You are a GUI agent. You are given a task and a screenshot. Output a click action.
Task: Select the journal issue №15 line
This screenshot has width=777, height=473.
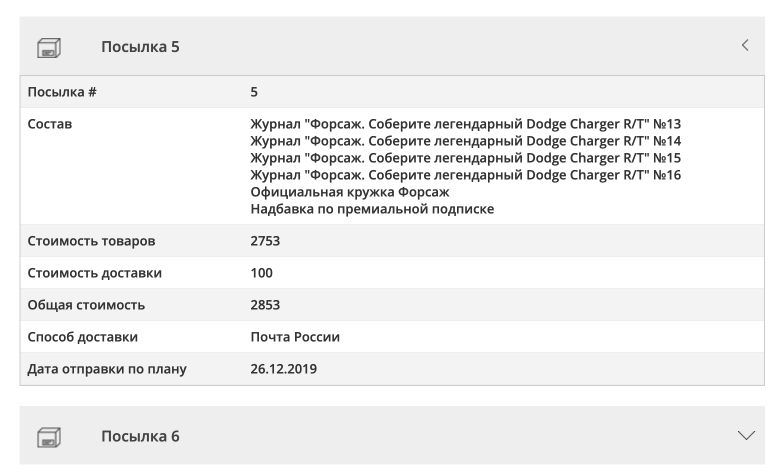tap(465, 158)
